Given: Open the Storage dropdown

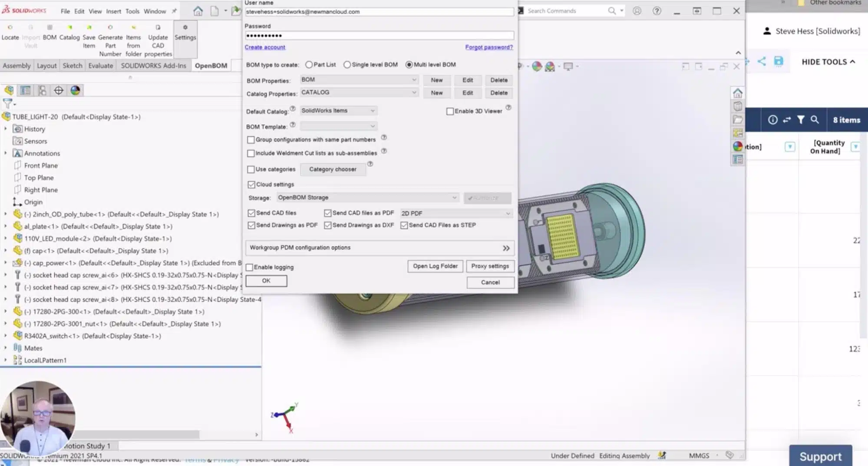Looking at the screenshot, I should pyautogui.click(x=367, y=198).
